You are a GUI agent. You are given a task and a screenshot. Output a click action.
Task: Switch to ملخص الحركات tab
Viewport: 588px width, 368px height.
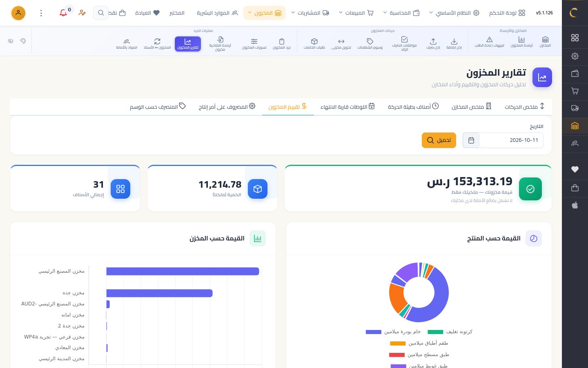tap(524, 107)
